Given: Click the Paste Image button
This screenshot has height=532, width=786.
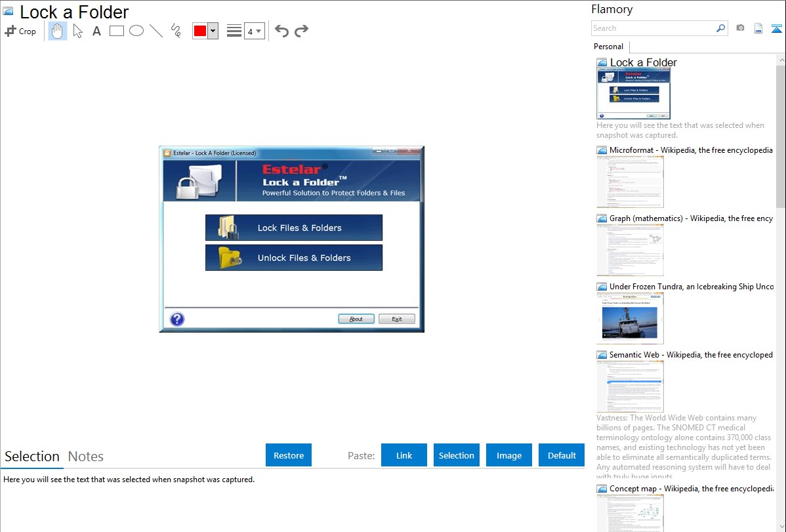Looking at the screenshot, I should [x=508, y=455].
